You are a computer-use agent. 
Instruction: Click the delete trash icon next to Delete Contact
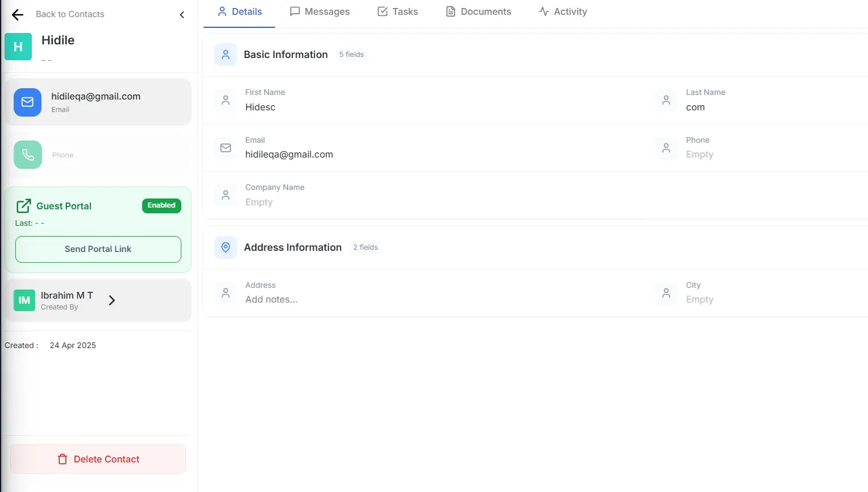click(x=62, y=459)
